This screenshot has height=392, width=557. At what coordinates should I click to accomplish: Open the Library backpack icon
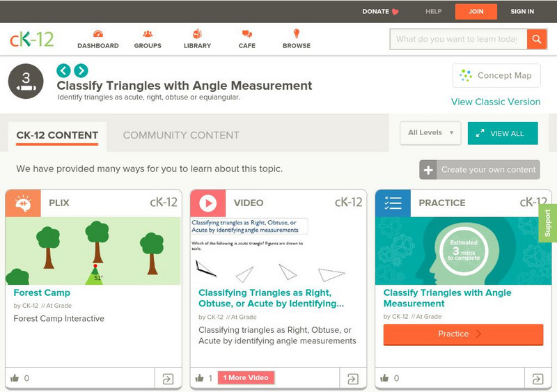point(197,34)
